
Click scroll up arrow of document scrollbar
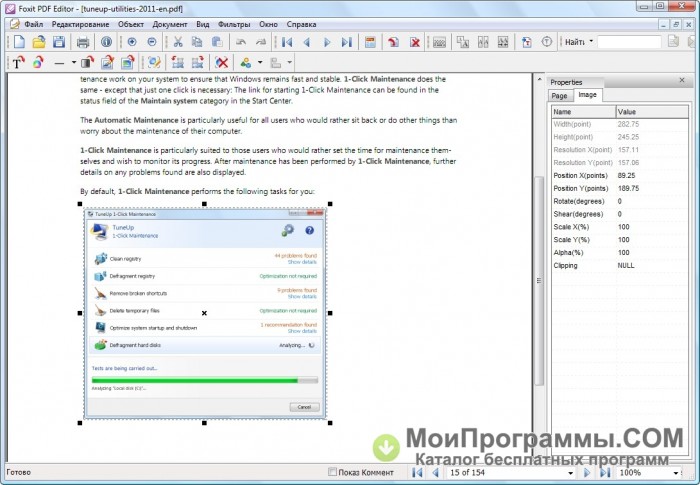click(x=539, y=79)
